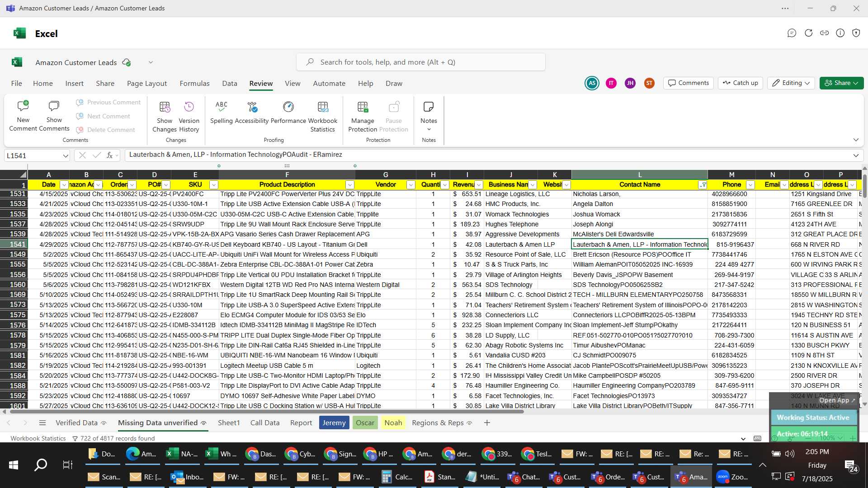Open the Windows Search icon
868x488 pixels.
41,465
